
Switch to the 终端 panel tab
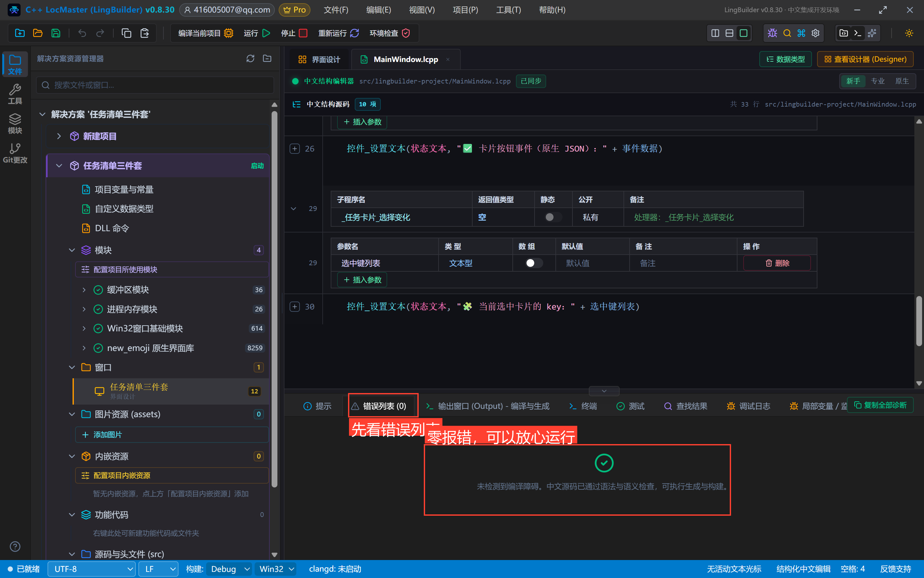(583, 406)
